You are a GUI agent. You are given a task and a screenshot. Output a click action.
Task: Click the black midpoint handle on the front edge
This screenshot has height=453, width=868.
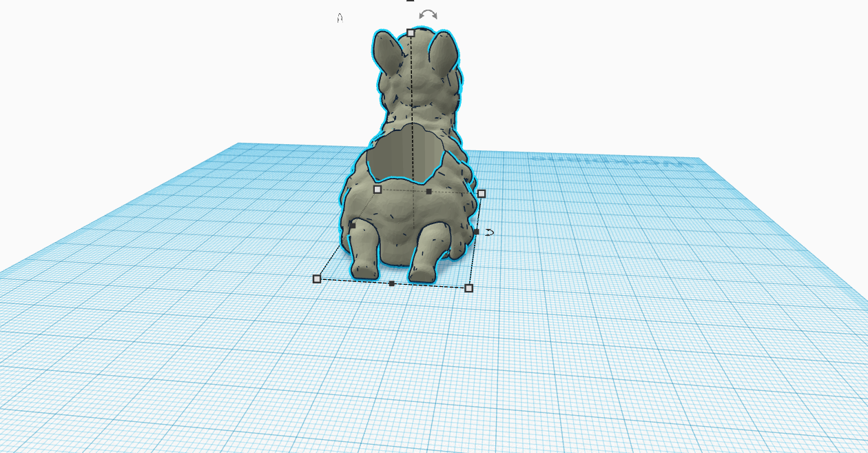point(391,283)
